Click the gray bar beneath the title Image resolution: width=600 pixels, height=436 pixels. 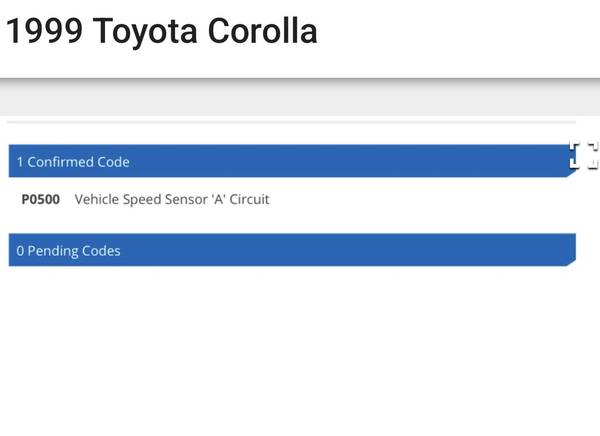tap(300, 99)
